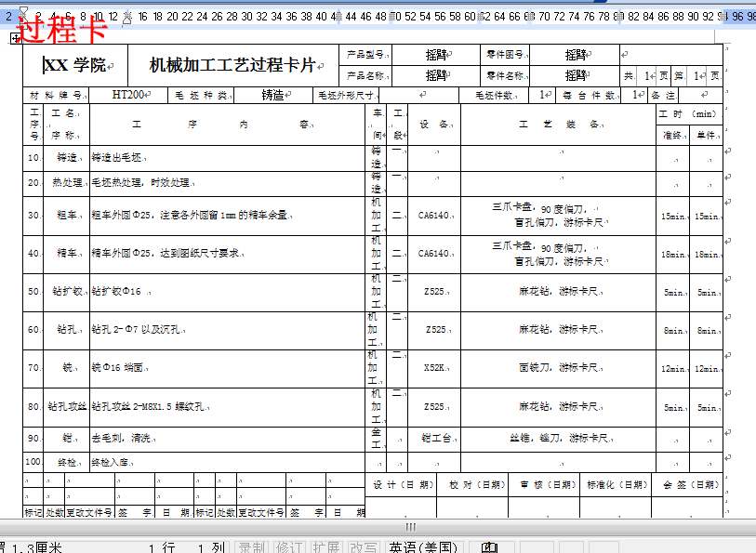Click the 产品名称 label cell
Image resolution: width=756 pixels, height=553 pixels.
pos(365,75)
